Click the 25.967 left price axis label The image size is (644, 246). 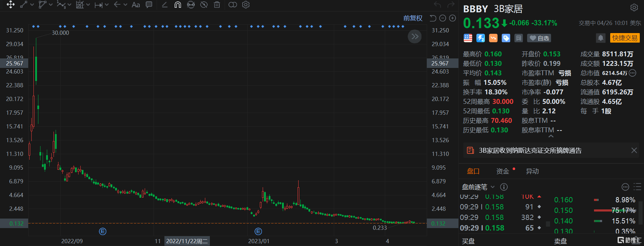14,63
